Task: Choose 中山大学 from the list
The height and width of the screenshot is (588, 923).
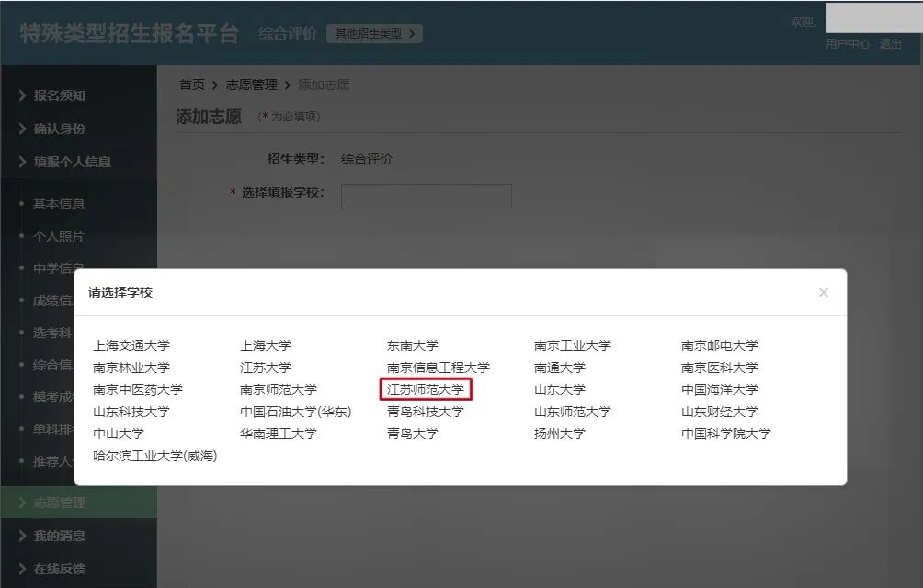Action: coord(119,434)
